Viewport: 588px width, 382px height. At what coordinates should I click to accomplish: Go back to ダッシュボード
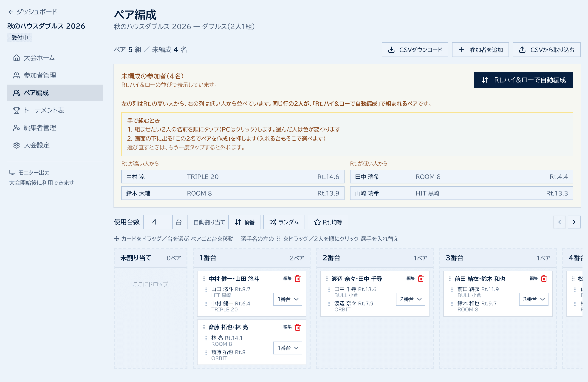[x=32, y=12]
